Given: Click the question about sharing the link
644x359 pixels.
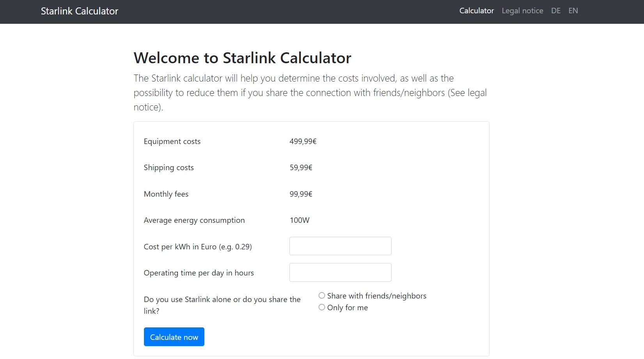Looking at the screenshot, I should pyautogui.click(x=222, y=305).
